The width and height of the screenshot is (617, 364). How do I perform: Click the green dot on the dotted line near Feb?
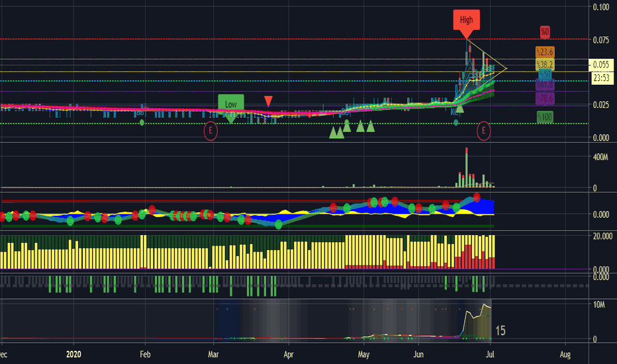pos(142,122)
